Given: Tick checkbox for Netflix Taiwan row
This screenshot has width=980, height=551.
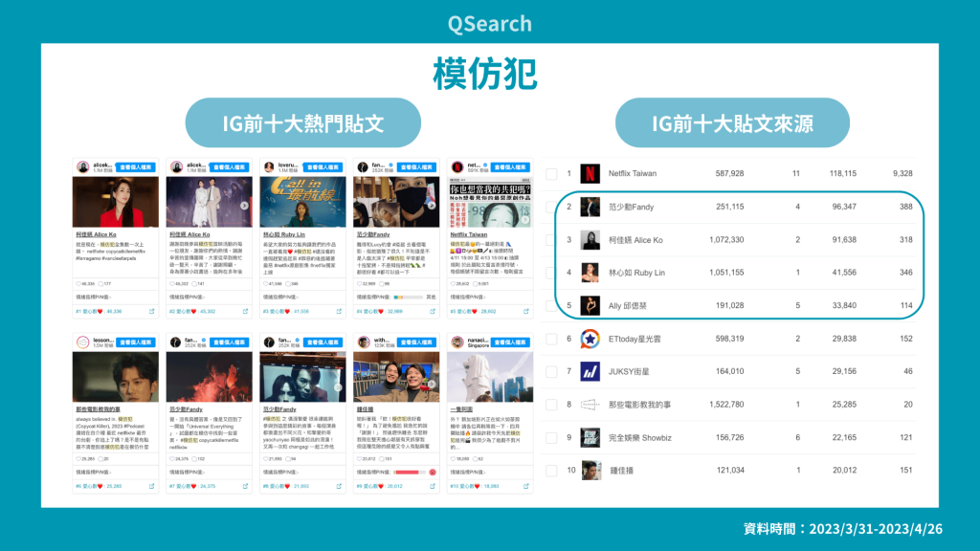Looking at the screenshot, I should (x=551, y=174).
